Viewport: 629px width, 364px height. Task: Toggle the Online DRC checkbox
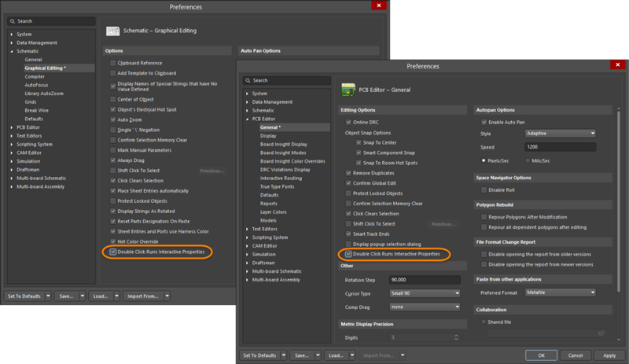[x=349, y=123]
